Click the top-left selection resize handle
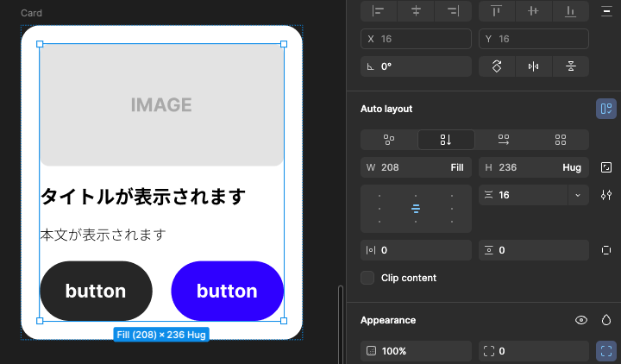 pos(40,44)
